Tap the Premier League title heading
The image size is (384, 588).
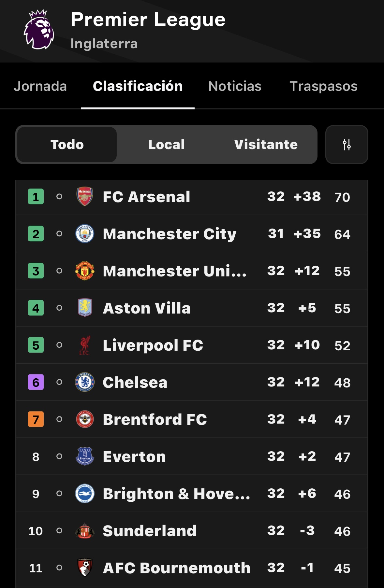(x=148, y=20)
